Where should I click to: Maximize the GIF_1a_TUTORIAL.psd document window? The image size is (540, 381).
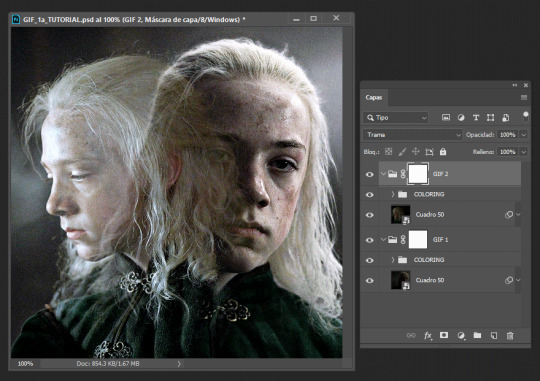pos(313,19)
